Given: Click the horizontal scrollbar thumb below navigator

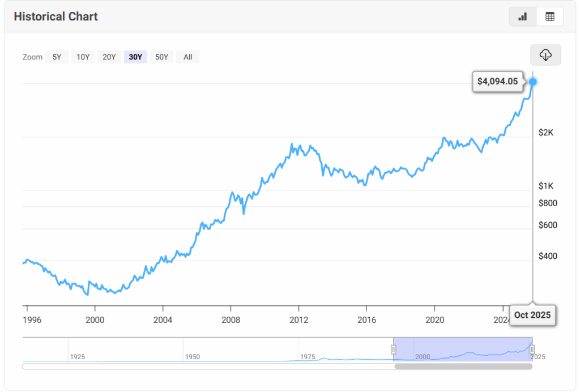Looking at the screenshot, I should click(x=463, y=367).
